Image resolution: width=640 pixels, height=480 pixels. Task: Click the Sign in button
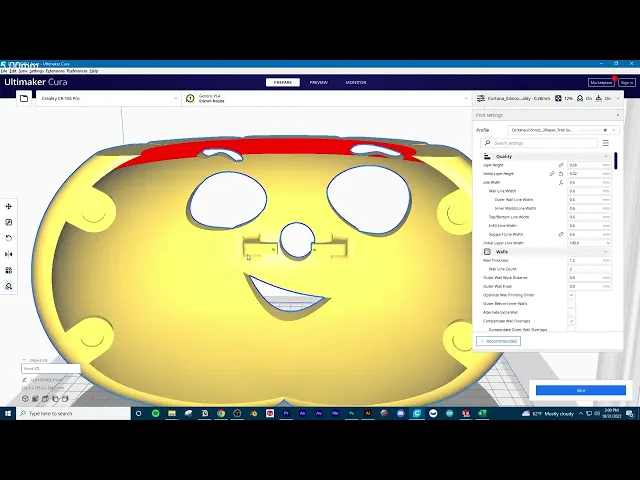tap(627, 82)
